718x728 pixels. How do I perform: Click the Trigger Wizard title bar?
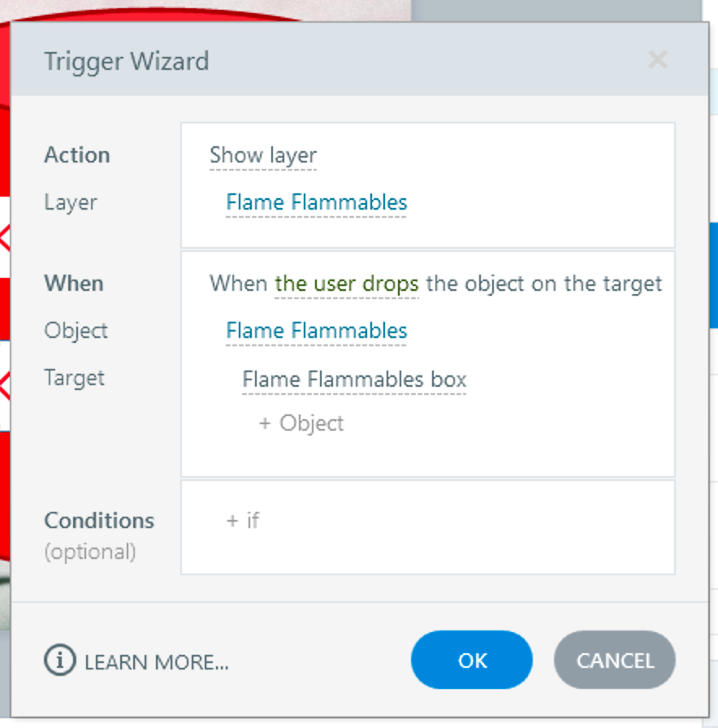[x=325, y=61]
